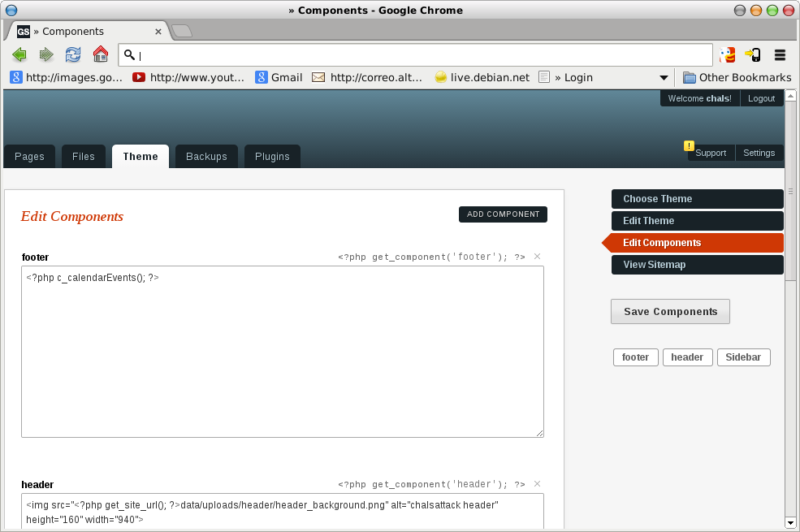800x532 pixels.
Task: Open window menu button in title bar
Action: [x=11, y=11]
